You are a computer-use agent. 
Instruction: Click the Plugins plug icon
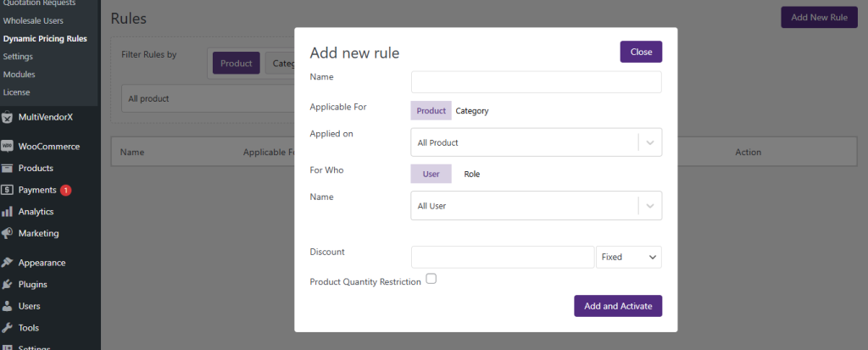(8, 285)
